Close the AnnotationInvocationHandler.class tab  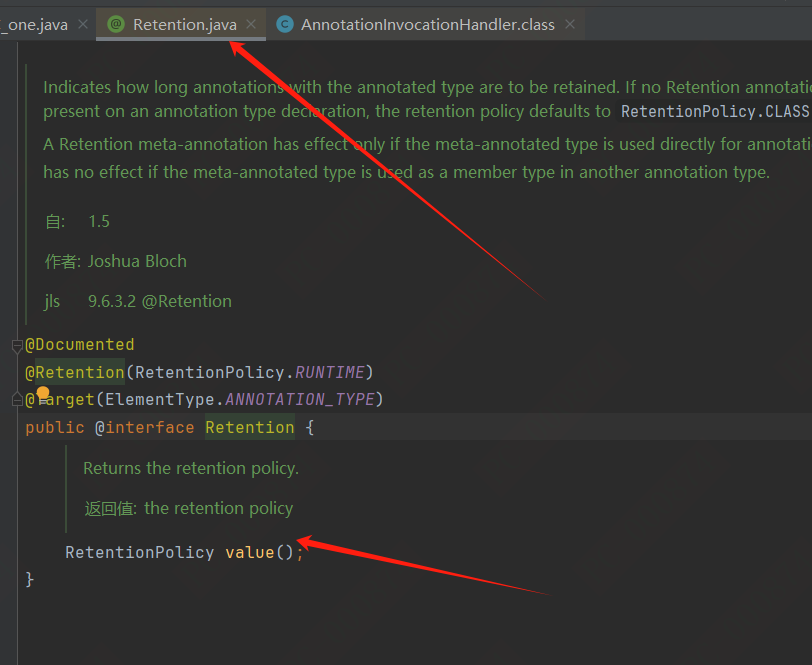tap(570, 24)
